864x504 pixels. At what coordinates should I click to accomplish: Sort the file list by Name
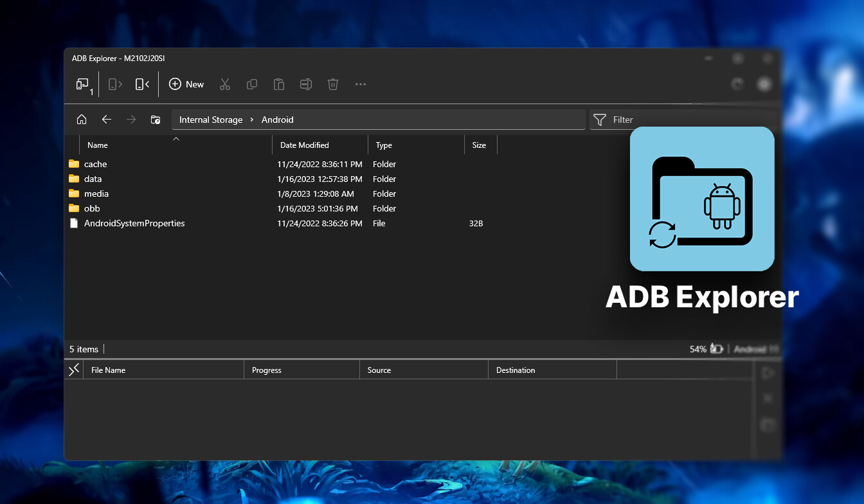[98, 145]
